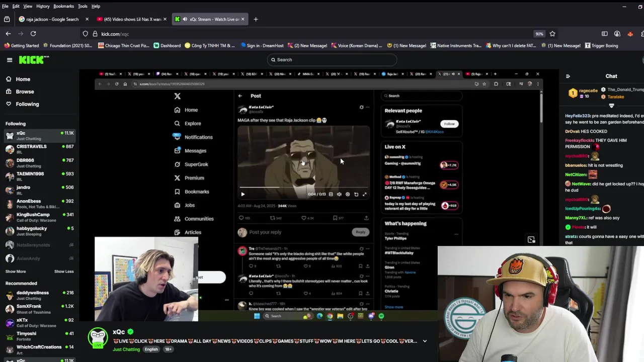Open the tweet's three-dot more menu

pyautogui.click(x=367, y=107)
